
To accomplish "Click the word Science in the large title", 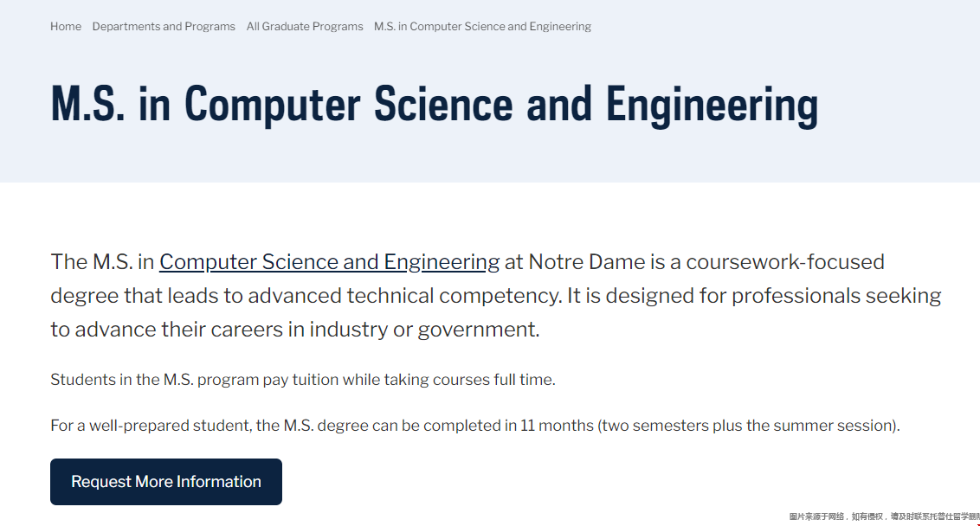I will pyautogui.click(x=443, y=104).
